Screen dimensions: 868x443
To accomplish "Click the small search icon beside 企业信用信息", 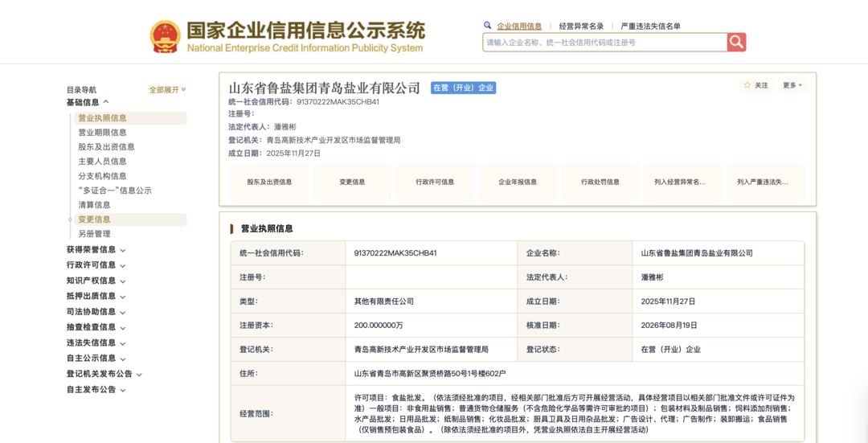I will 487,26.
